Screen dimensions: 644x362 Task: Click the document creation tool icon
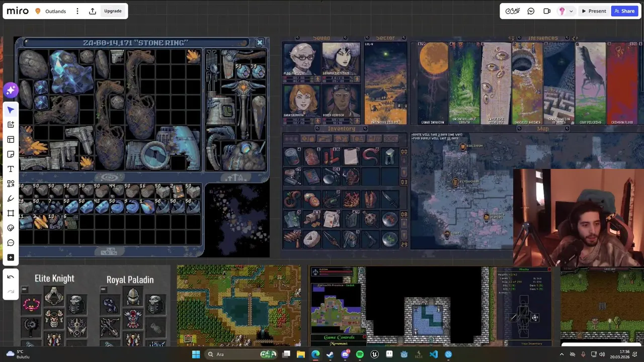pos(11,125)
